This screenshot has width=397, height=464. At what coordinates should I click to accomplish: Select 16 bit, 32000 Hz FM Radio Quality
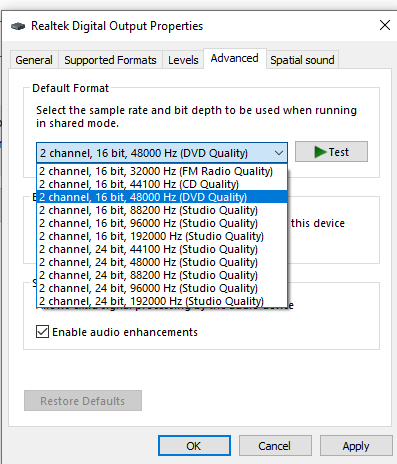pos(162,171)
